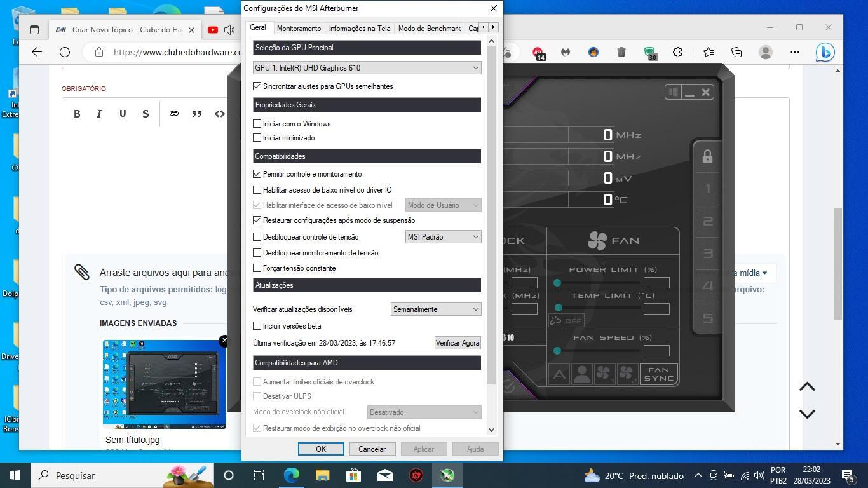Insert a quote in the forum editor

[197, 114]
